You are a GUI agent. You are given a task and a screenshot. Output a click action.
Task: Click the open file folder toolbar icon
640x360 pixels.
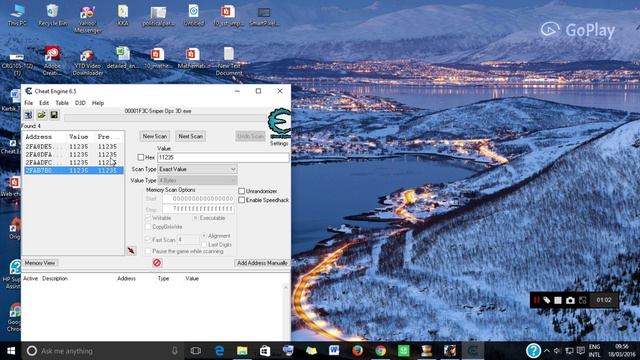click(41, 115)
